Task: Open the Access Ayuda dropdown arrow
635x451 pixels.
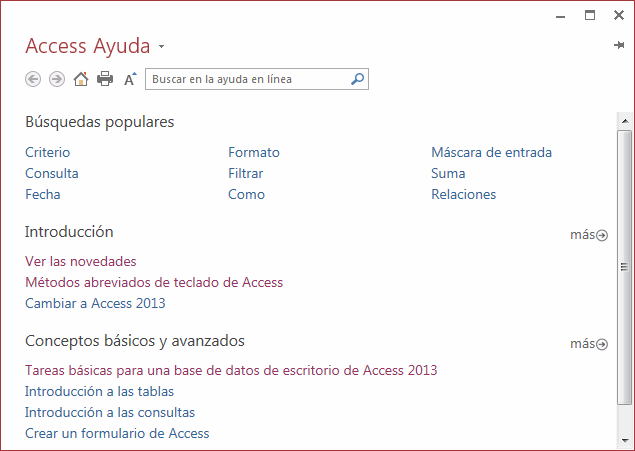Action: pyautogui.click(x=162, y=48)
